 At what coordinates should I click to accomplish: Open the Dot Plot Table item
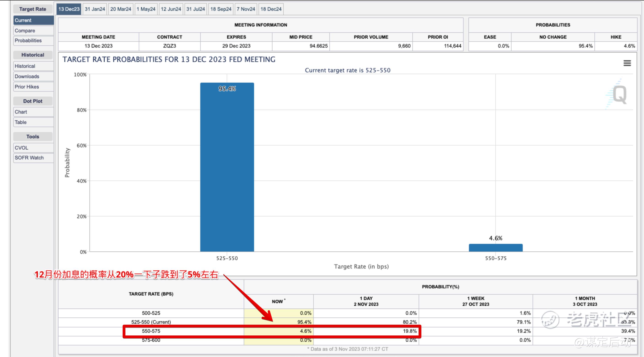coord(33,122)
